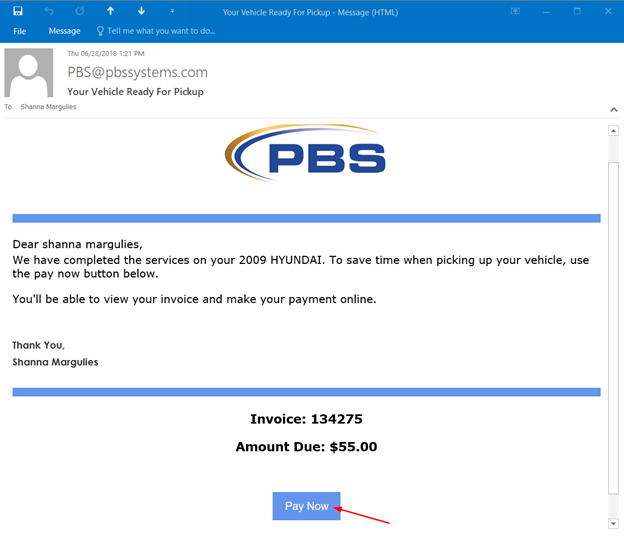Click the sender avatar placeholder
Viewport: 624px width, 536px height.
coord(29,73)
